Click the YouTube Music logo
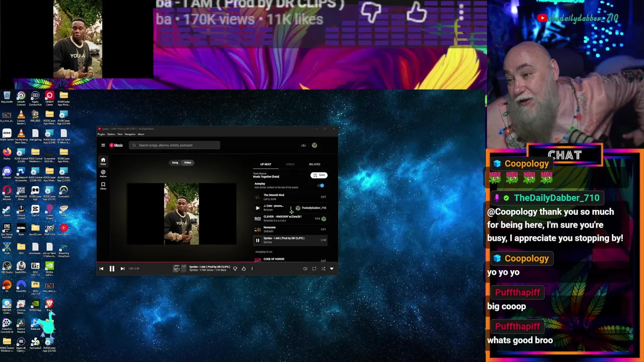This screenshot has height=362, width=644. click(x=116, y=145)
